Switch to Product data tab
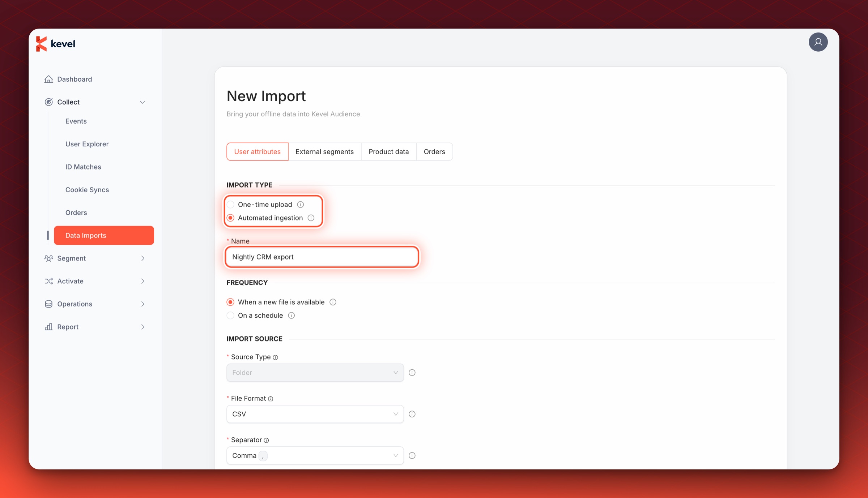Image resolution: width=868 pixels, height=498 pixels. click(388, 152)
